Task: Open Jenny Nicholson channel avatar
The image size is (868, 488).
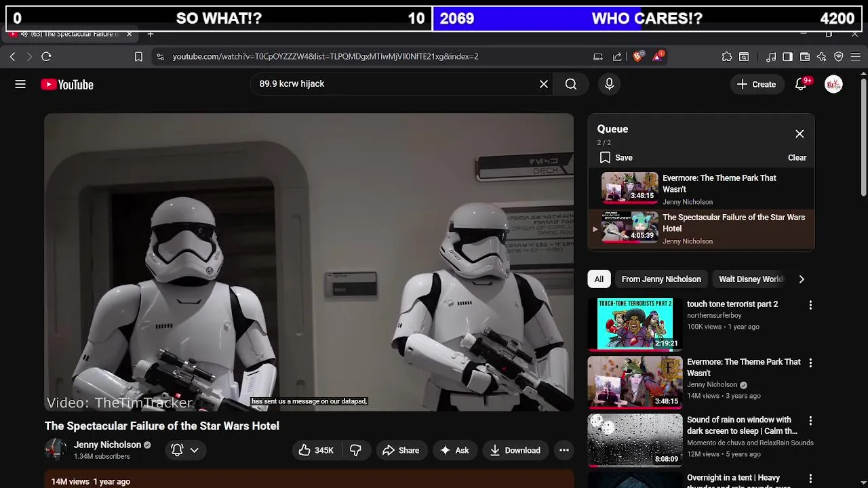Action: click(56, 450)
